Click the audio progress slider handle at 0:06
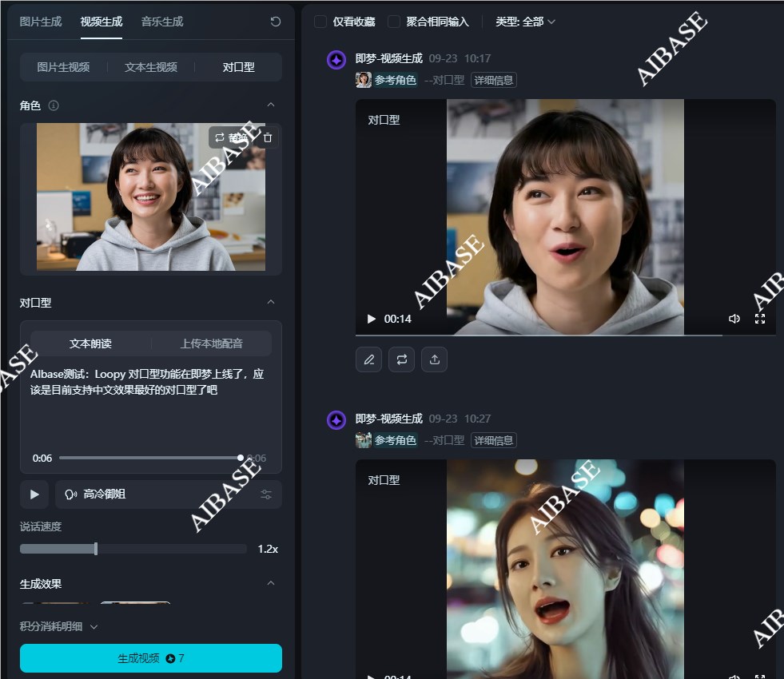This screenshot has height=679, width=784. (241, 458)
